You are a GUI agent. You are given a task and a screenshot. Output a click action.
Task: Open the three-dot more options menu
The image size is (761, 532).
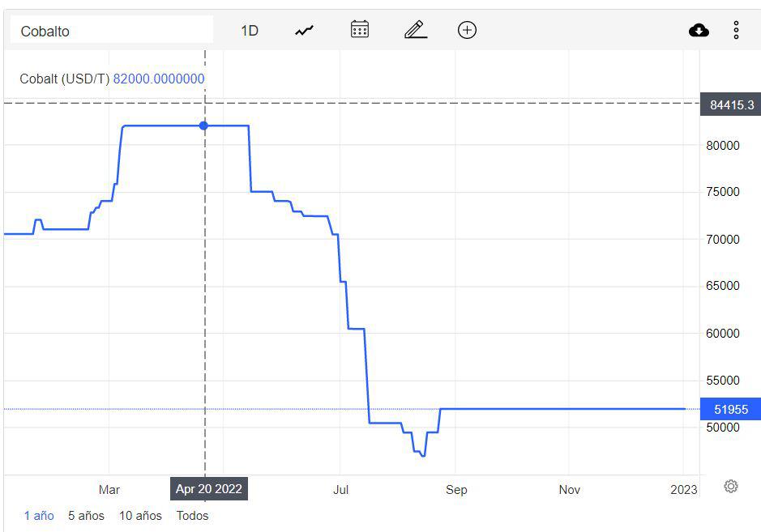736,31
